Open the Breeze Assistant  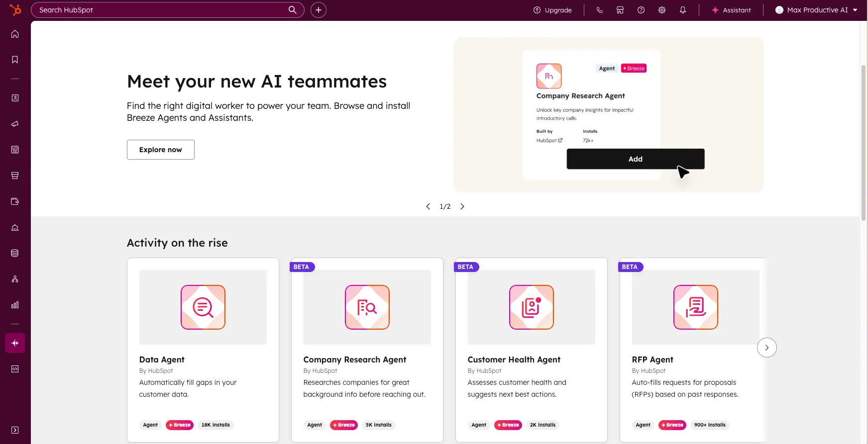coord(731,10)
